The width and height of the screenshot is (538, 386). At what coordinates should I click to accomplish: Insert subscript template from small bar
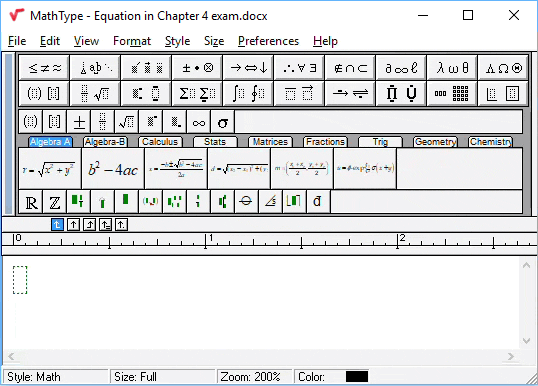(x=175, y=122)
